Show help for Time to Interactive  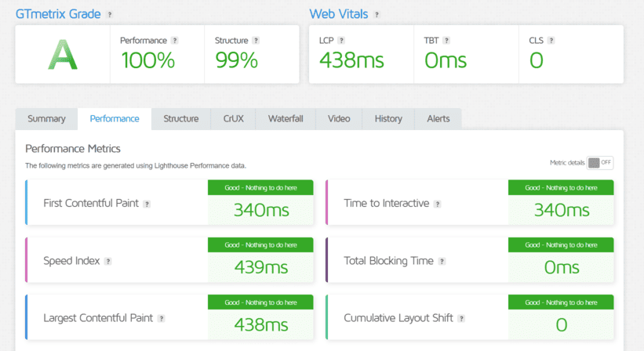(x=438, y=204)
